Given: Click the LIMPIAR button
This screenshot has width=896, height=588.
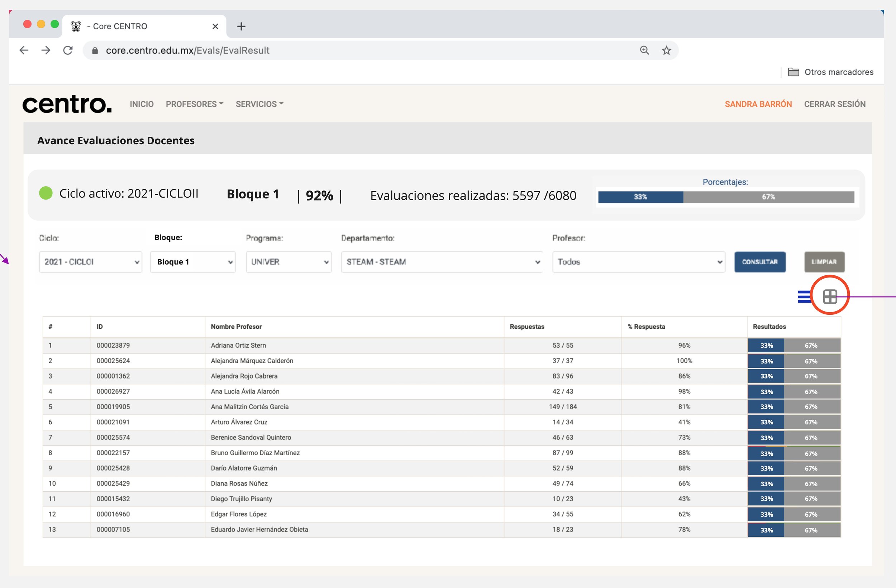Looking at the screenshot, I should 824,262.
